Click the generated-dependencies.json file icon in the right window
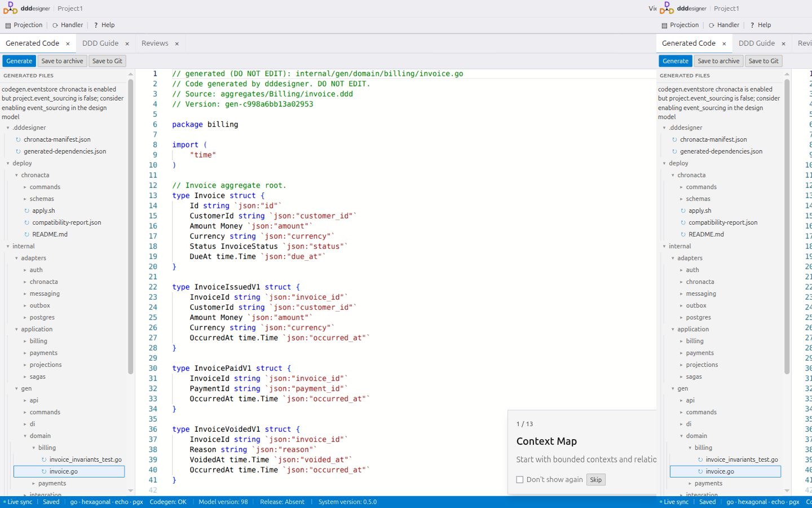The height and width of the screenshot is (508, 812). tap(674, 151)
